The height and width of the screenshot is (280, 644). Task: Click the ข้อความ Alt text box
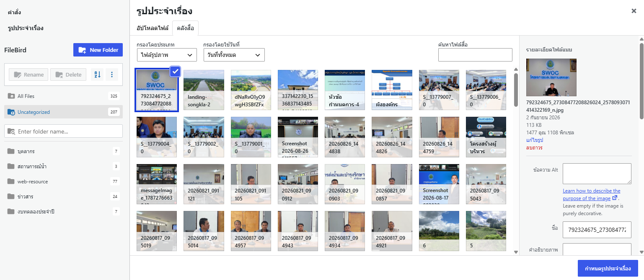(597, 174)
